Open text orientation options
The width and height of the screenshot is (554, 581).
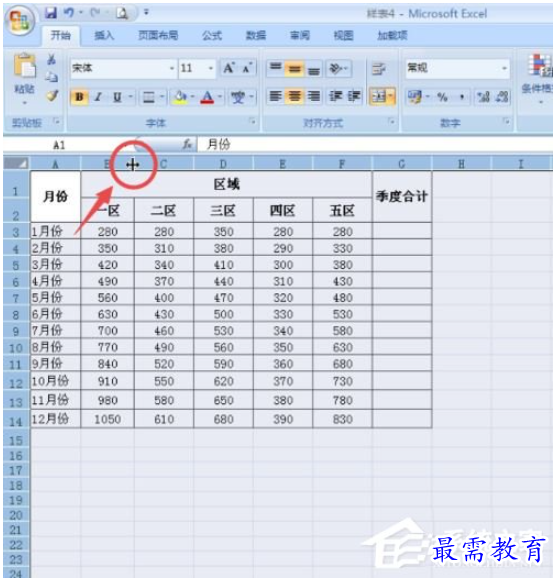click(338, 68)
